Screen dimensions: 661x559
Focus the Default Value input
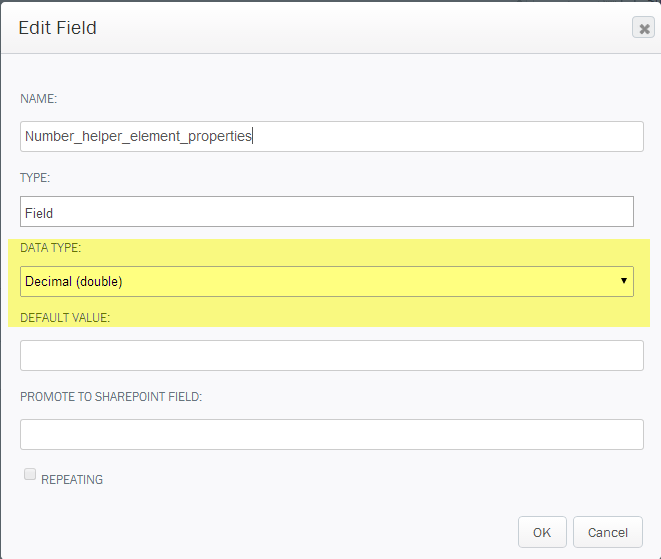332,355
